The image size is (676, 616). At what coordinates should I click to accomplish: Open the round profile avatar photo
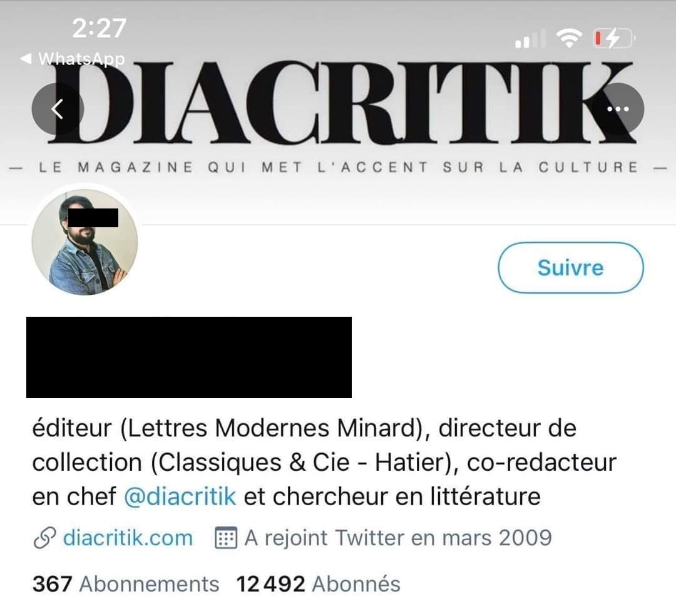[x=85, y=242]
